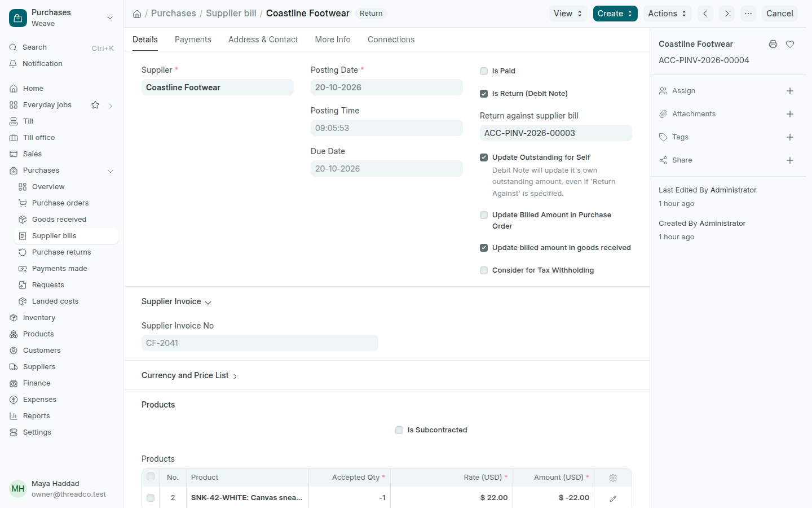The height and width of the screenshot is (508, 812).
Task: Check the Is Subcontracted checkbox
Action: click(x=399, y=430)
